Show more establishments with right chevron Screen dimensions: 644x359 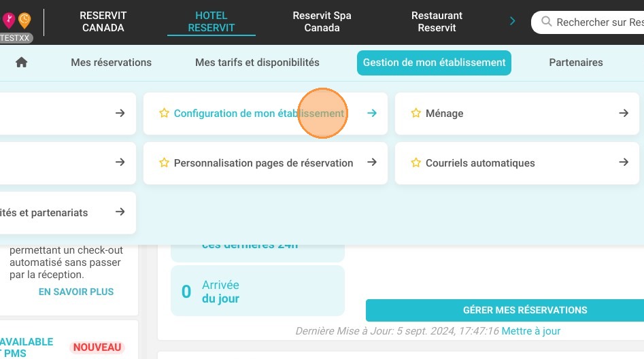512,21
